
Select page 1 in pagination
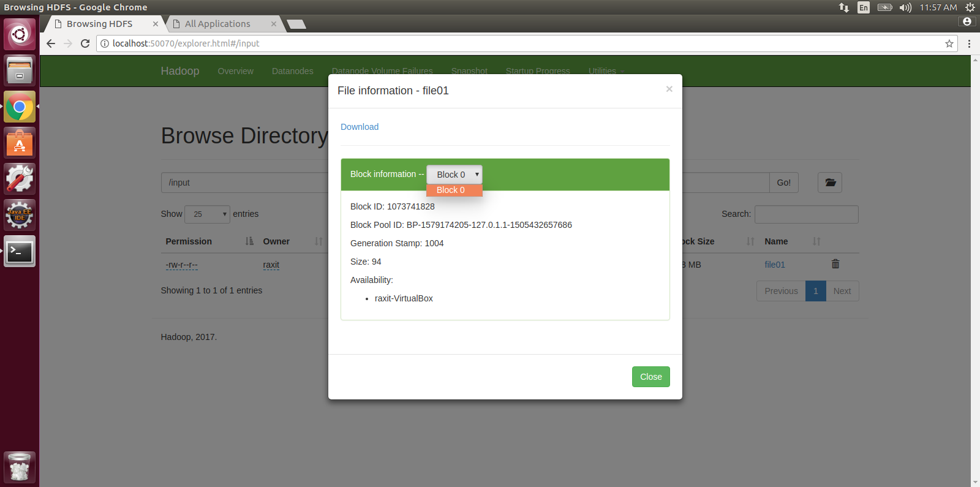816,291
